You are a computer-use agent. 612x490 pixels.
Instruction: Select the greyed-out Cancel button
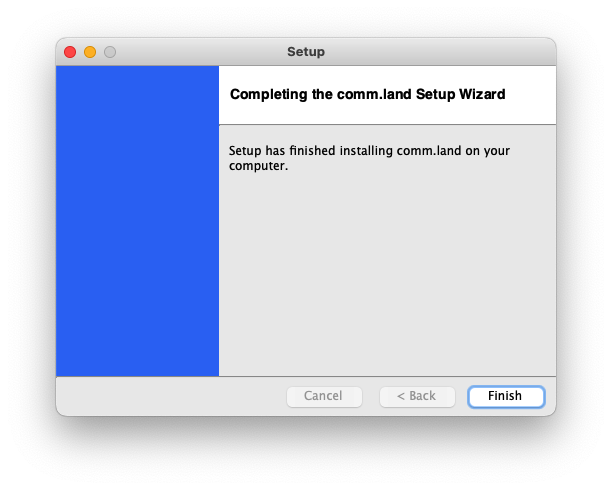pos(324,396)
